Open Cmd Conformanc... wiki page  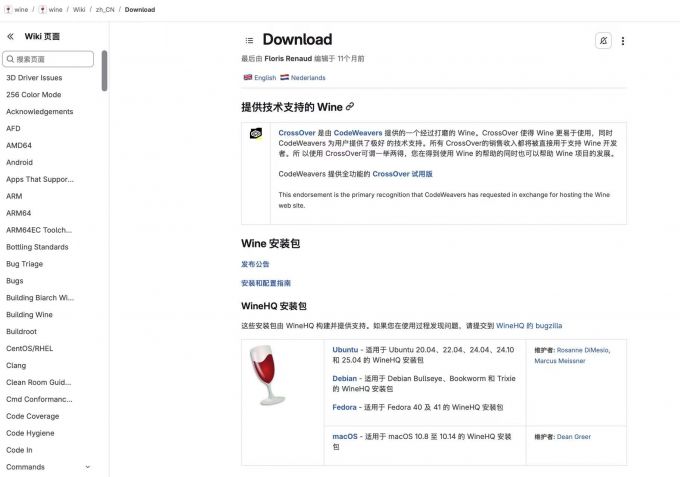click(39, 399)
